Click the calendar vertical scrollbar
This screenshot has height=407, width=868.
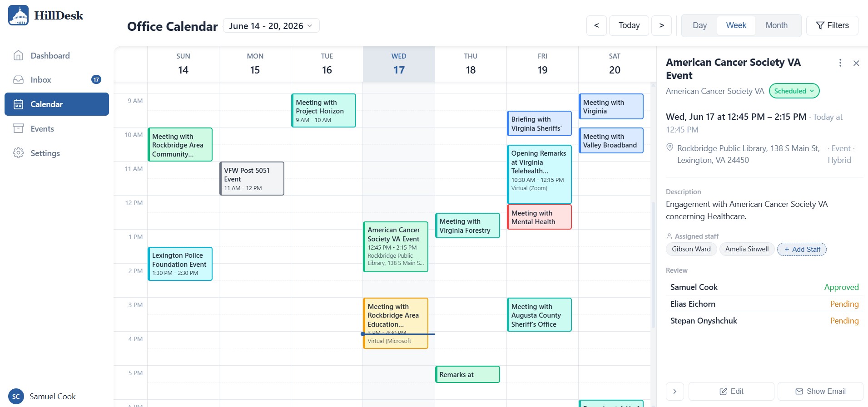tap(653, 265)
